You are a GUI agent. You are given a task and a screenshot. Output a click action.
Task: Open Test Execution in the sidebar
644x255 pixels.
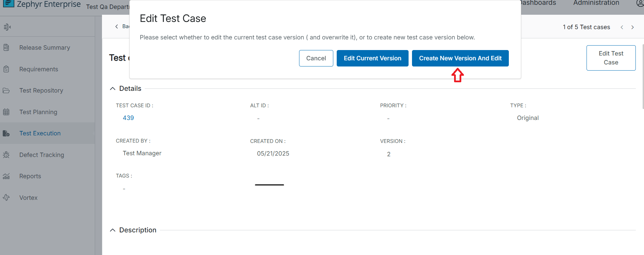[x=40, y=133]
